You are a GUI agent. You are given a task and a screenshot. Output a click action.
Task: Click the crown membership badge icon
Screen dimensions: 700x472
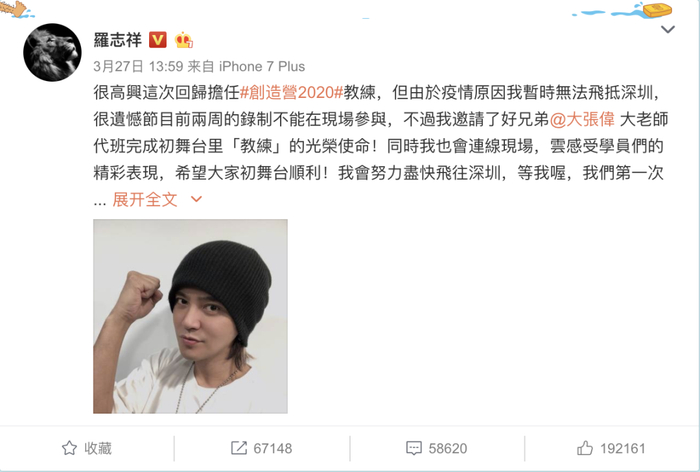click(x=183, y=40)
